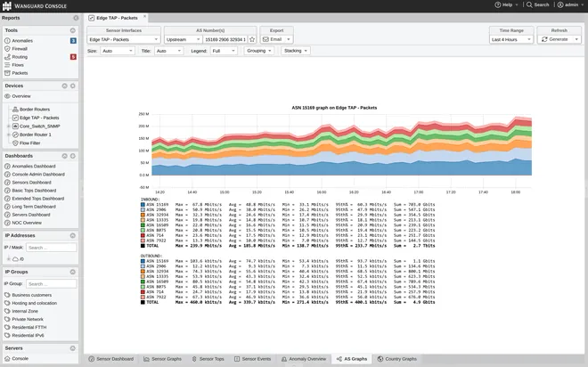Open the Sensor Interfaces dropdown
Viewport: 588px width, 367px height.
click(124, 39)
